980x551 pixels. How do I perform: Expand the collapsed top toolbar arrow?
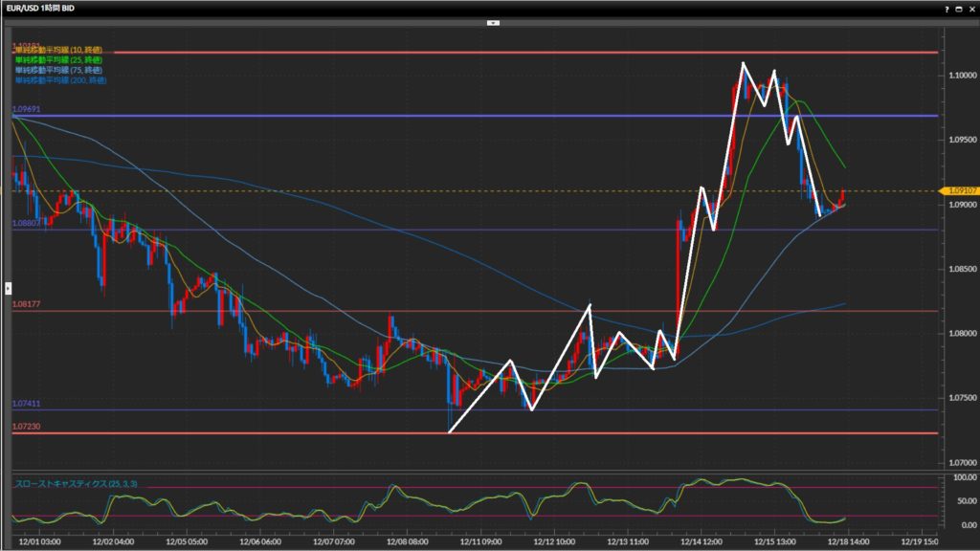(x=493, y=21)
